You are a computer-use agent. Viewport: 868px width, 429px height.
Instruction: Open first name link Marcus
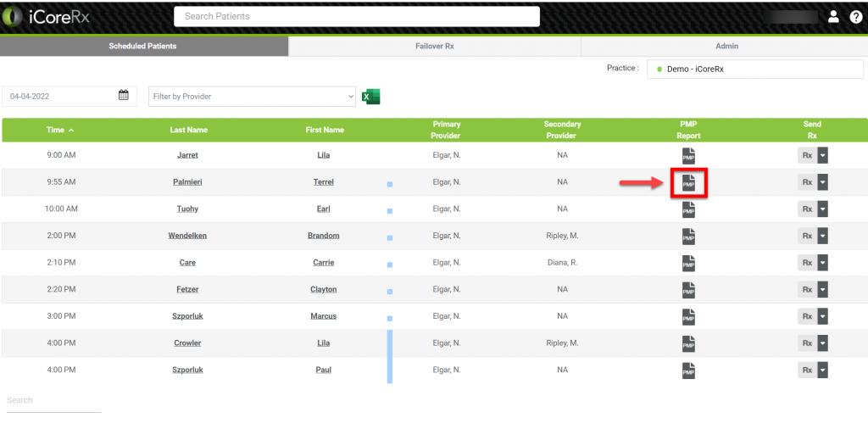(324, 316)
